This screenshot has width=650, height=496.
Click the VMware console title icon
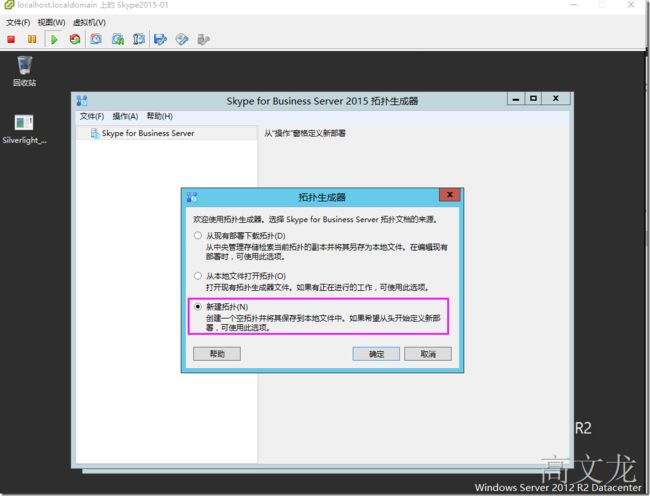pos(9,5)
